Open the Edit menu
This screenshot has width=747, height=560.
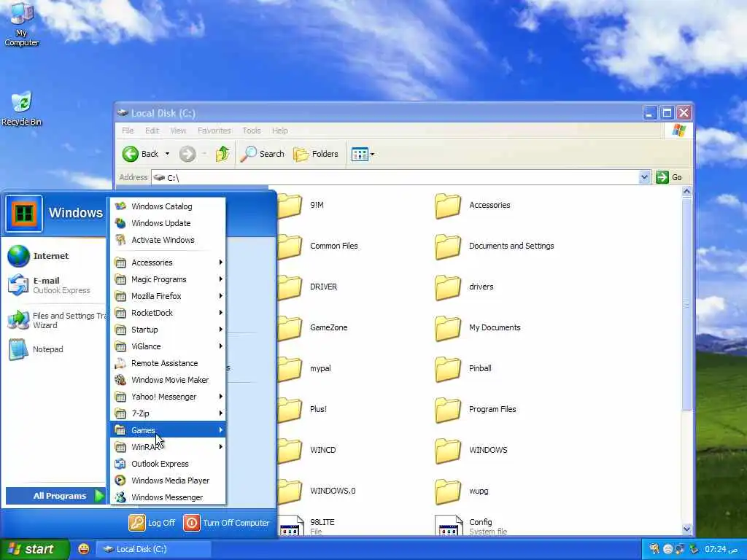pos(152,131)
